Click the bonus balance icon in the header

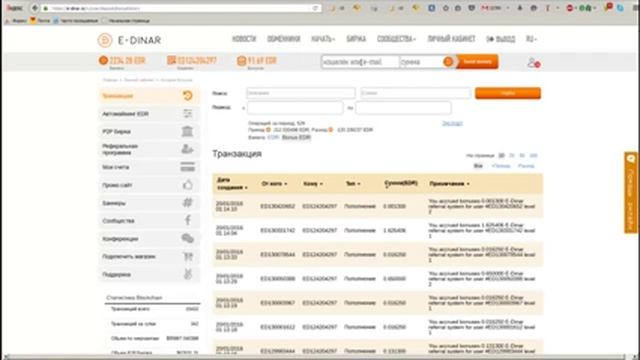[242, 61]
